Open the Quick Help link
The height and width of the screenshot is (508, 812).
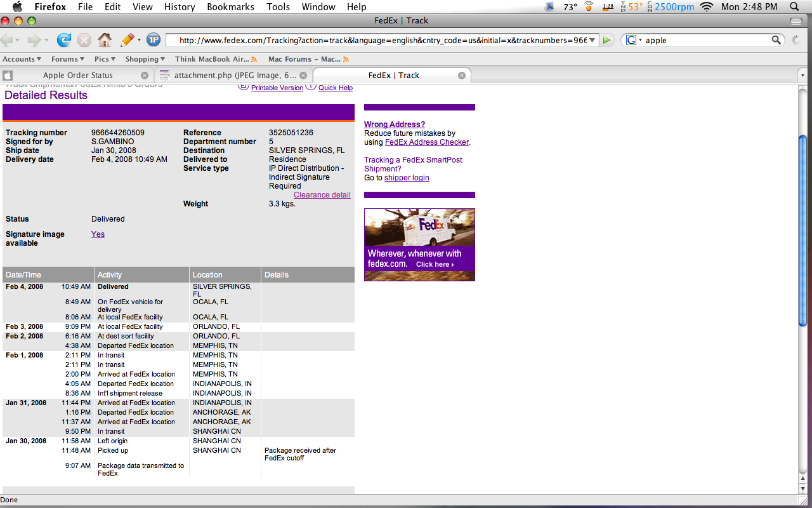point(336,88)
